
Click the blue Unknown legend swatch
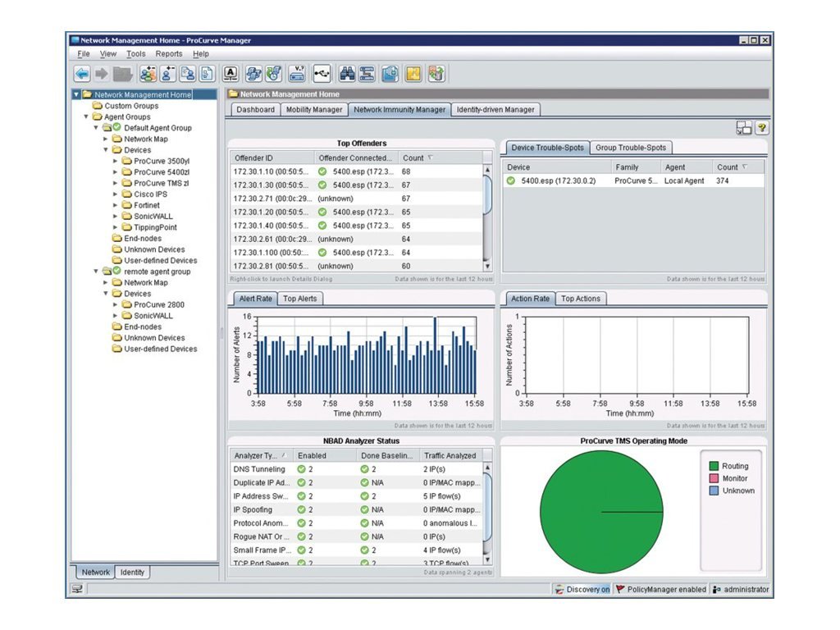[714, 491]
